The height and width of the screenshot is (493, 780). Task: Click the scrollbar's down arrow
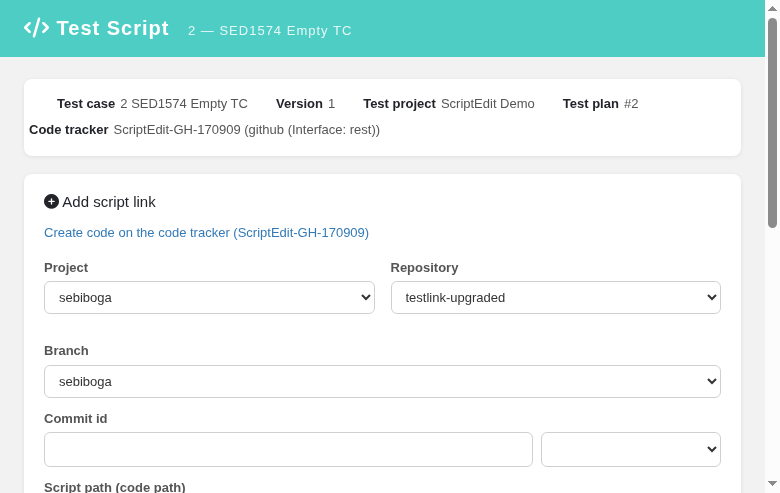(x=773, y=484)
